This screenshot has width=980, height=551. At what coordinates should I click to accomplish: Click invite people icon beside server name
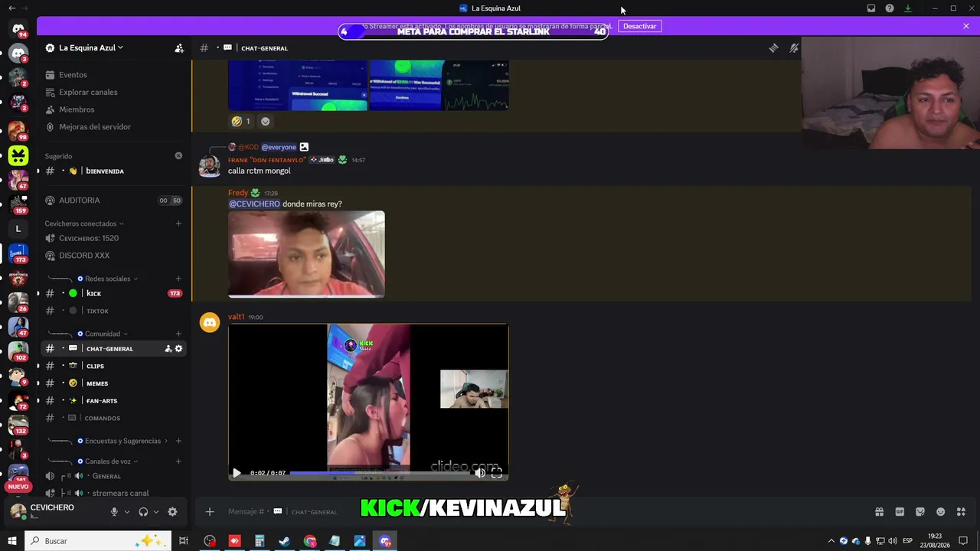pyautogui.click(x=179, y=48)
